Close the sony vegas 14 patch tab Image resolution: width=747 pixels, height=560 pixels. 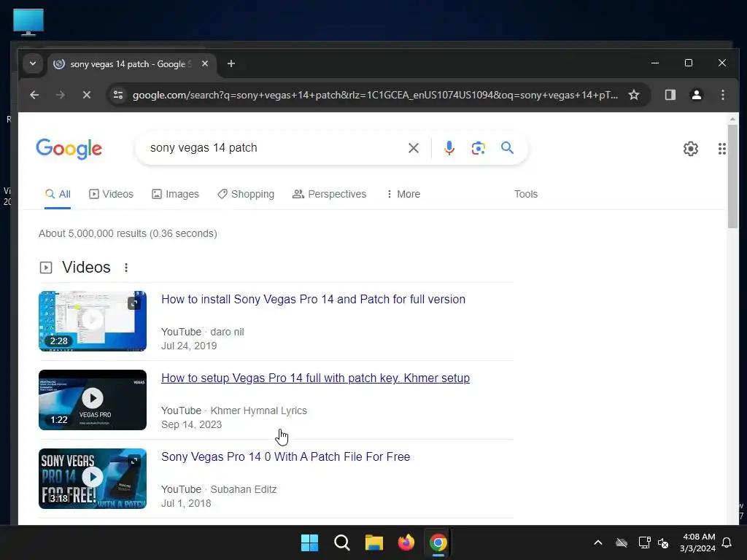(x=205, y=63)
